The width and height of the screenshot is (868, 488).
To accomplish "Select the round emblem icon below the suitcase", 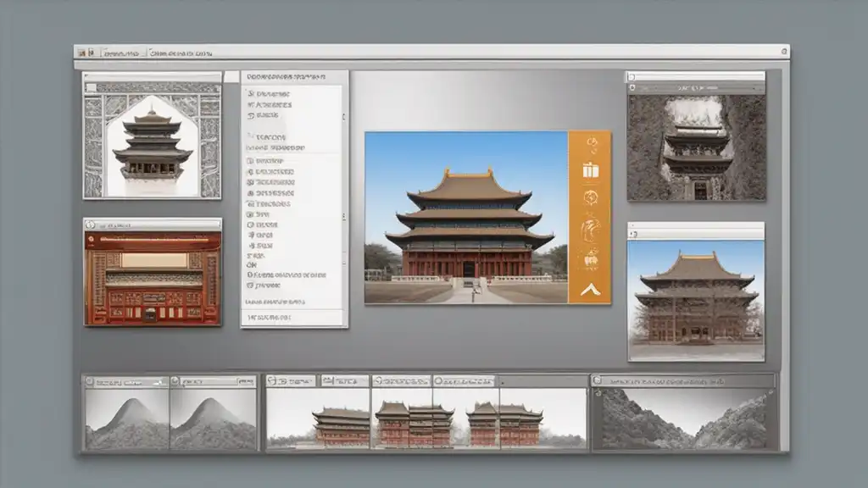I will click(590, 199).
